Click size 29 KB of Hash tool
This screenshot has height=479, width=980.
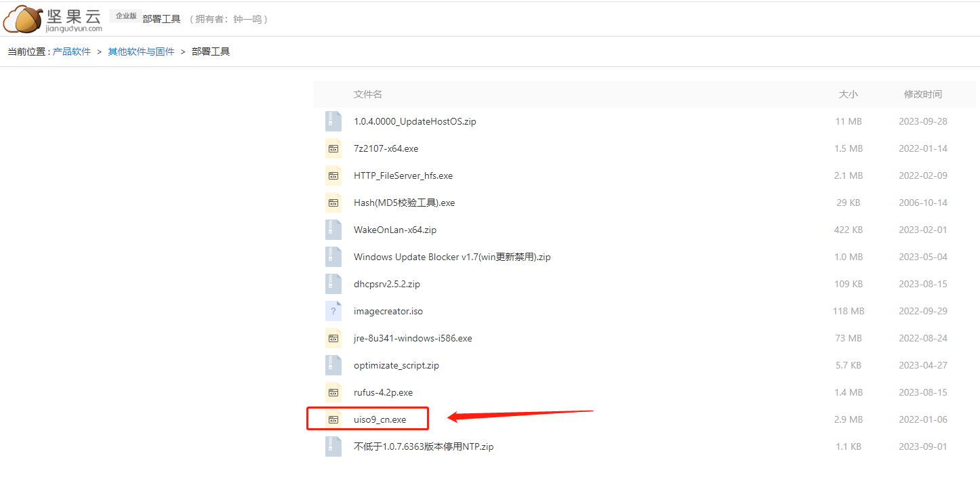tap(849, 203)
